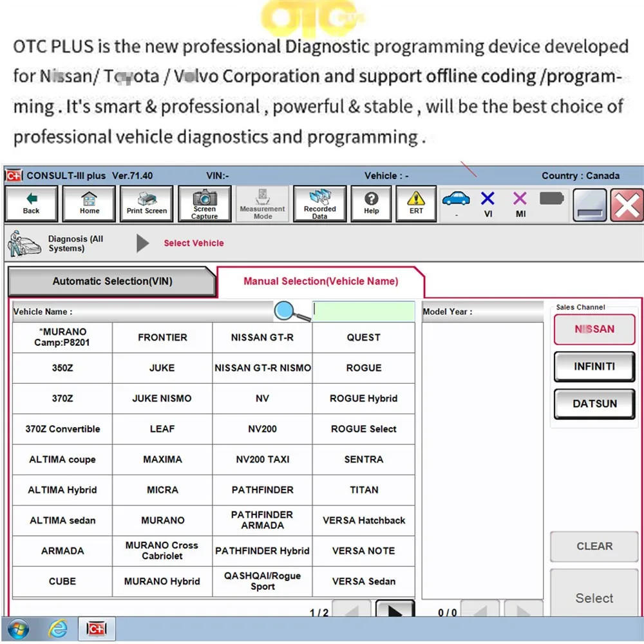Click the ERT warning triangle button

415,204
